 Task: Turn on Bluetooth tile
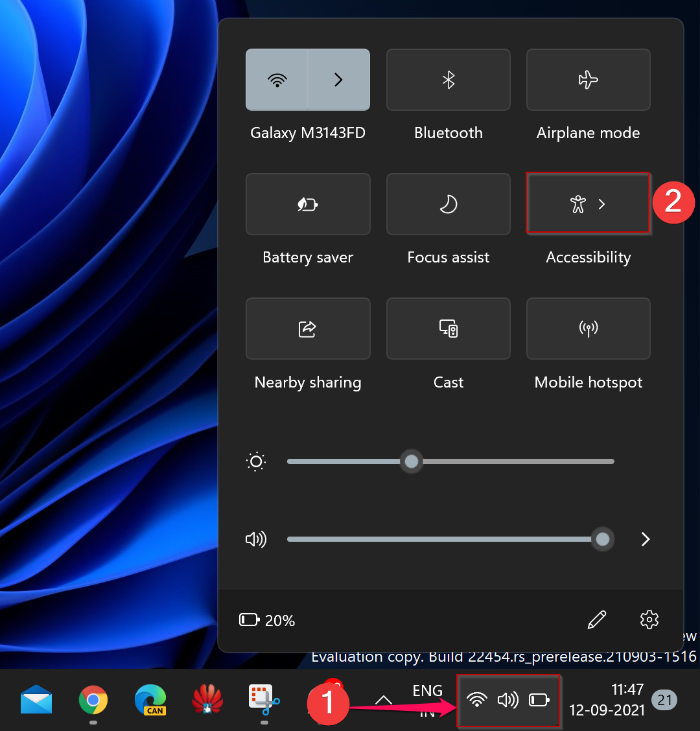coord(448,80)
